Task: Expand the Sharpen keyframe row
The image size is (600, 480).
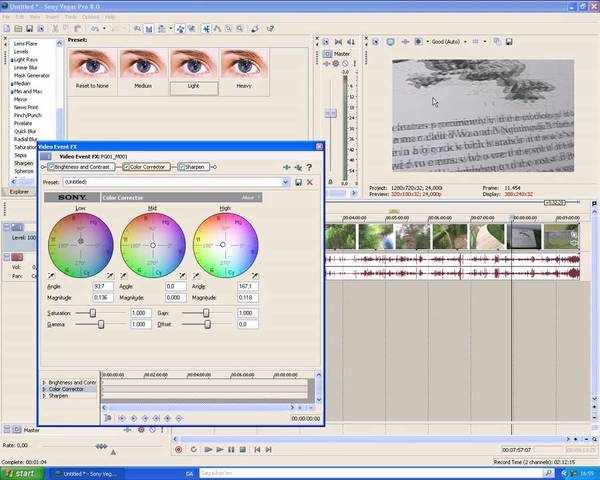Action: 44,396
